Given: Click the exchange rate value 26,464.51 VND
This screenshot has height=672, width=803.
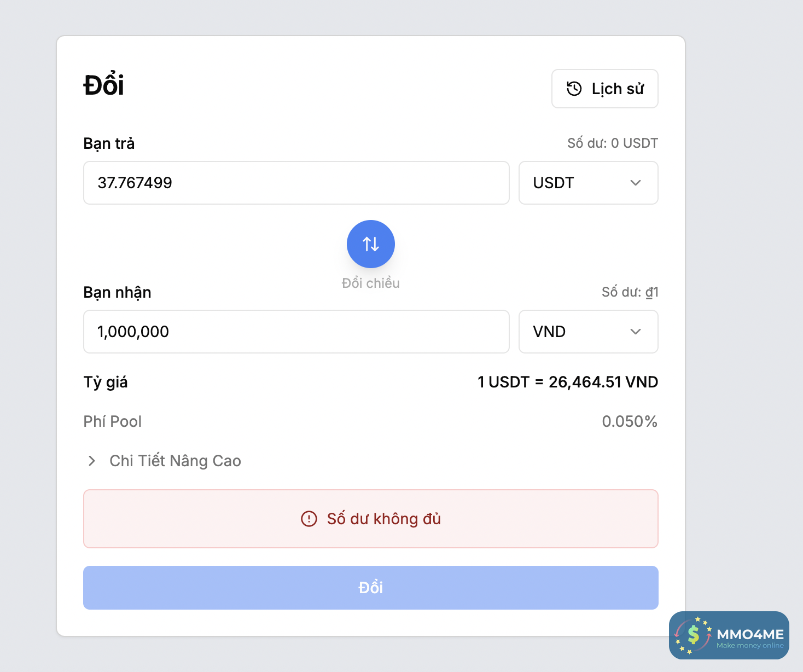Looking at the screenshot, I should point(567,382).
